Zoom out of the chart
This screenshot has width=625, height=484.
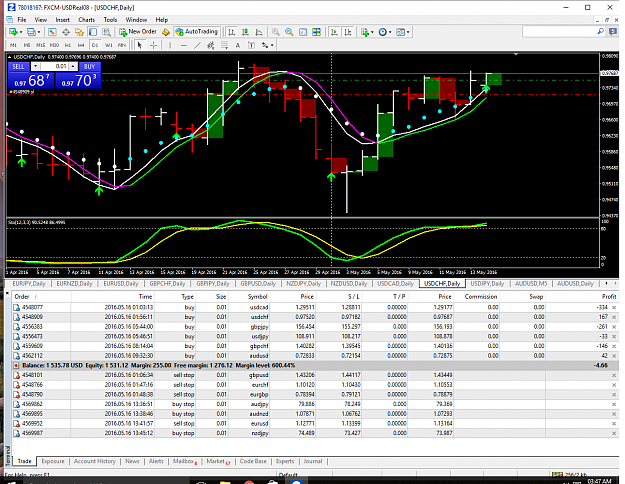[289, 32]
